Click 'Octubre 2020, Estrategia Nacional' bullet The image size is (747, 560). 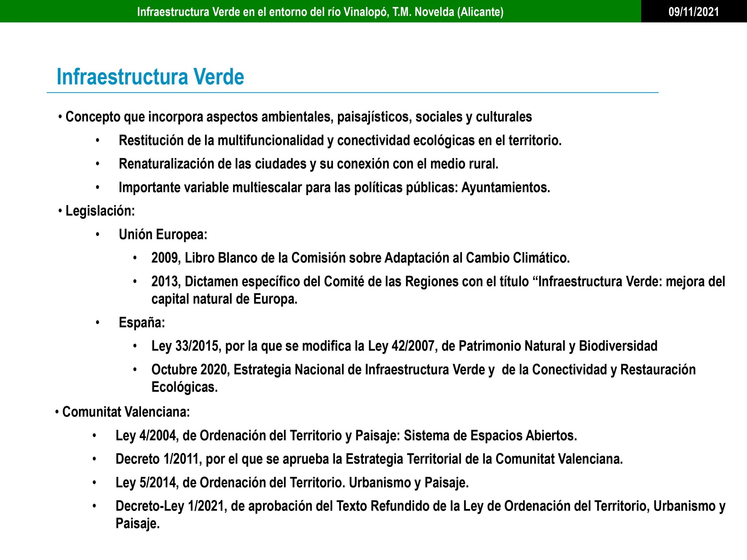423,369
